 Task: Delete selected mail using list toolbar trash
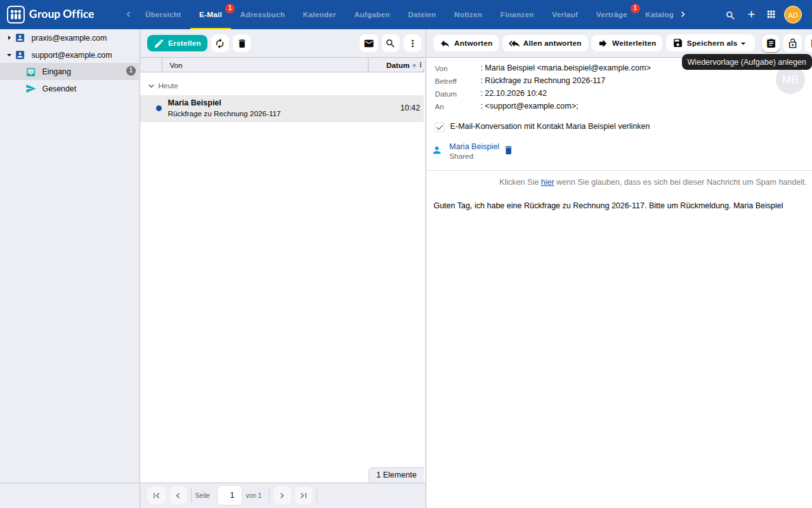pyautogui.click(x=242, y=43)
